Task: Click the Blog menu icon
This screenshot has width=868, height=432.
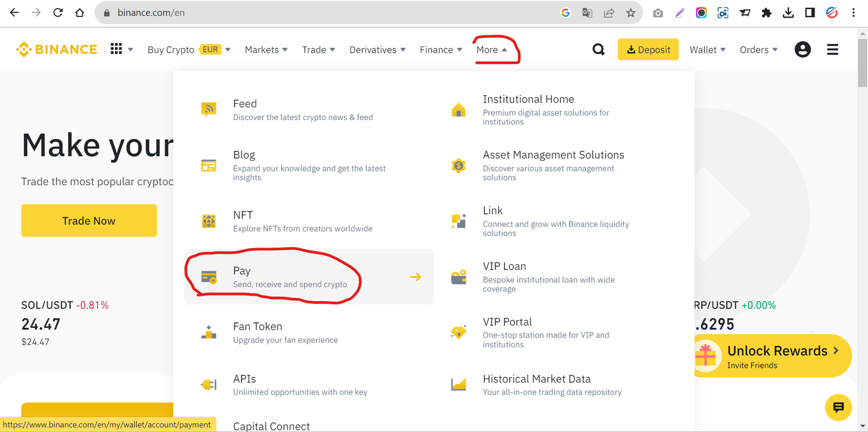Action: (209, 165)
